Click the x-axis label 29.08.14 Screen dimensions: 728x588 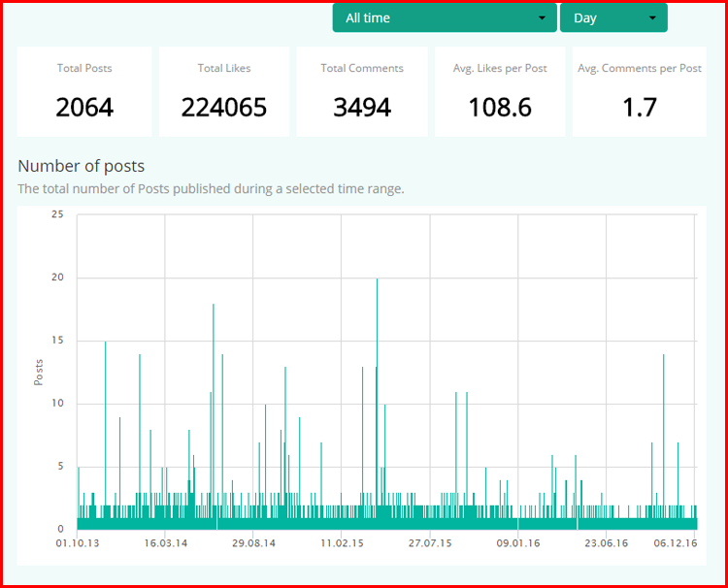coord(253,543)
